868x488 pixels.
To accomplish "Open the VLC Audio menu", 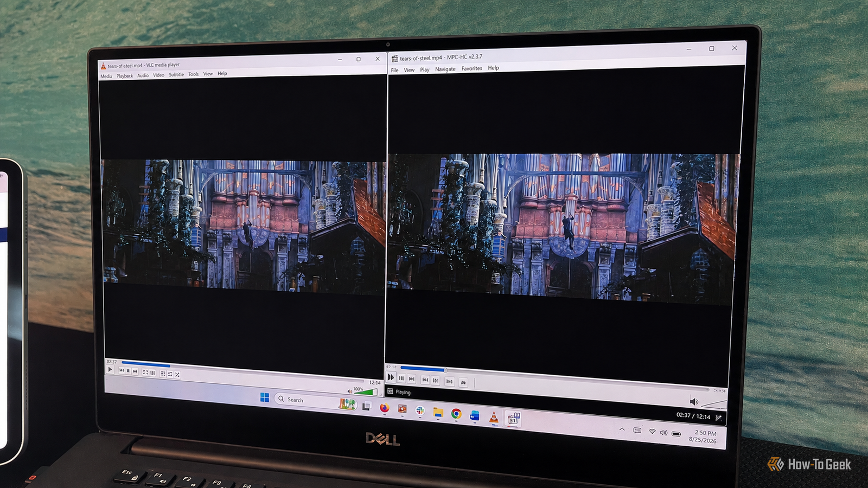I will pyautogui.click(x=143, y=75).
